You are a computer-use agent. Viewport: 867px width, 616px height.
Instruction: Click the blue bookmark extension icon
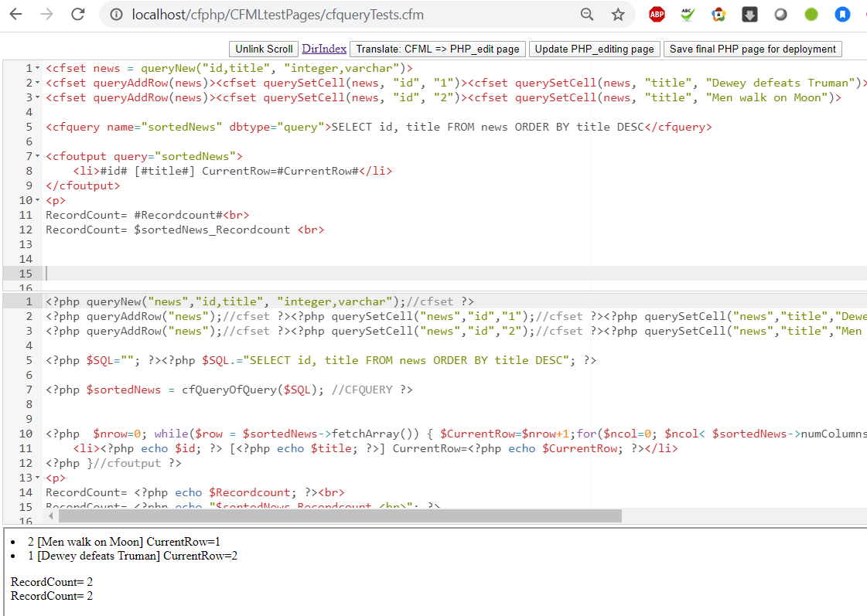click(x=842, y=14)
